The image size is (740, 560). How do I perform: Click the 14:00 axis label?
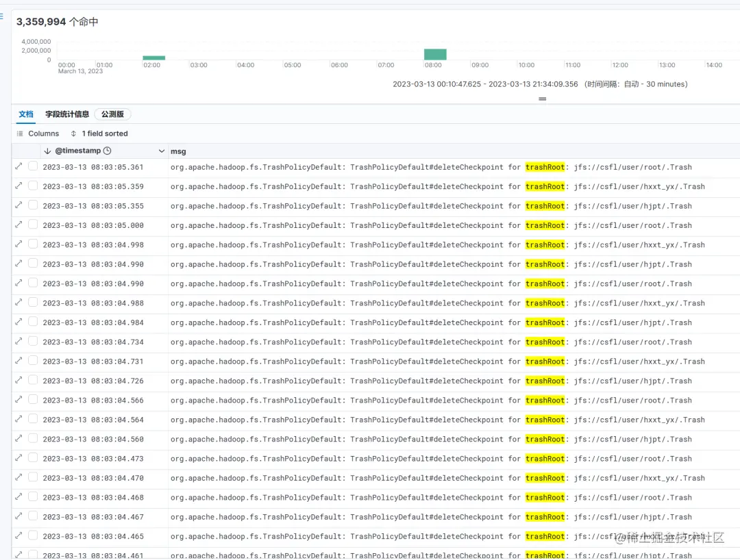(714, 65)
